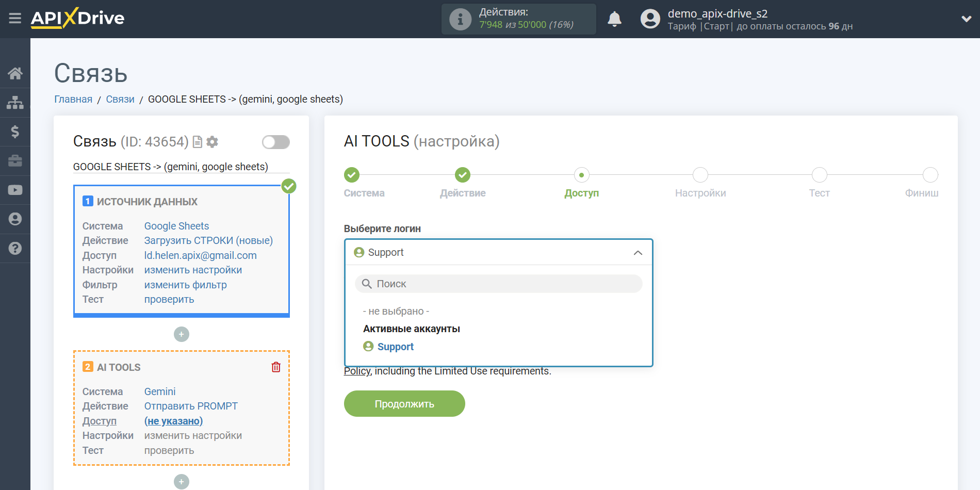Open the Главная breadcrumb link
Screen dimensions: 980x490
[x=73, y=99]
